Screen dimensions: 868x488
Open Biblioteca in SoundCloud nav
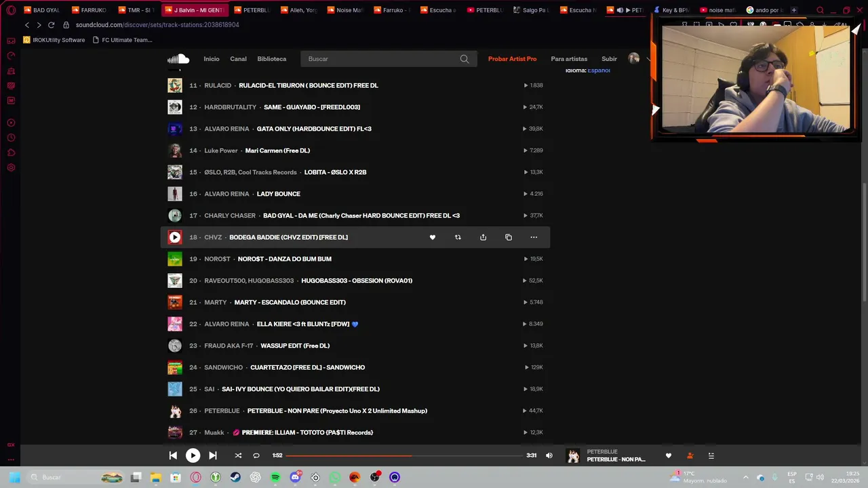click(272, 59)
